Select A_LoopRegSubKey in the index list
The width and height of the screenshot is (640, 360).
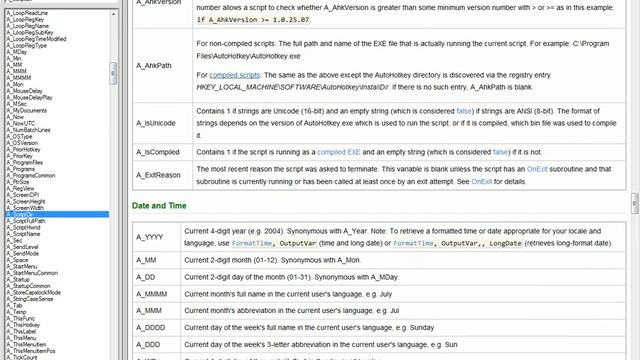pos(30,33)
